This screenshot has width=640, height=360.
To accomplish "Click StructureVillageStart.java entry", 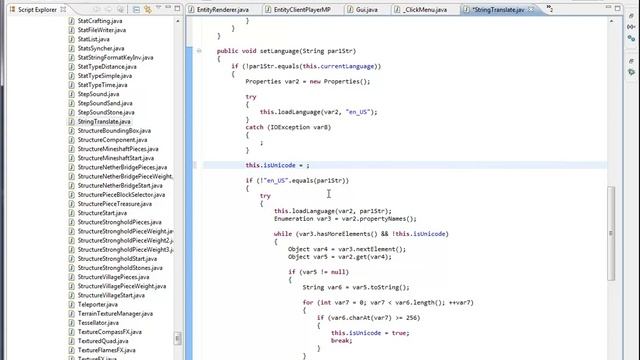I will (x=111, y=296).
